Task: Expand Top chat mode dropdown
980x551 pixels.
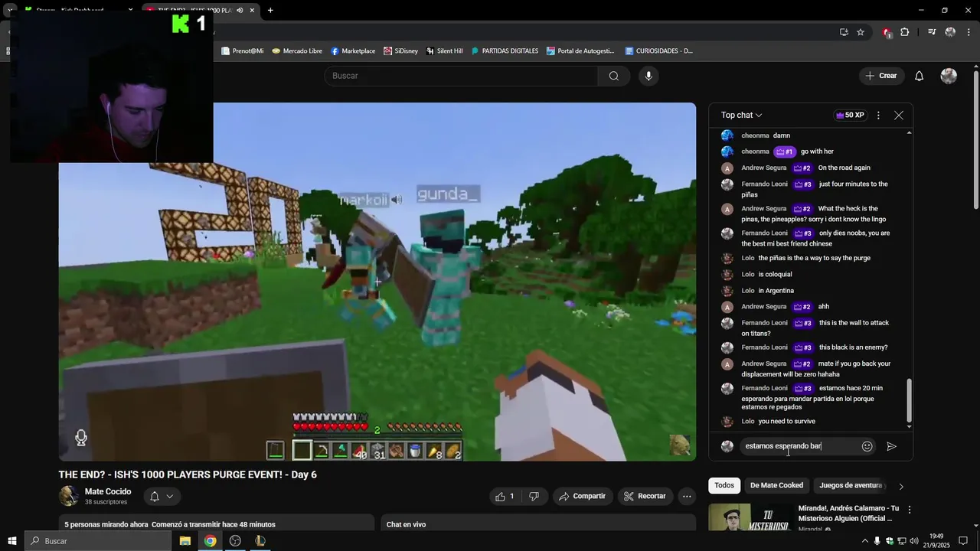Action: coord(741,115)
